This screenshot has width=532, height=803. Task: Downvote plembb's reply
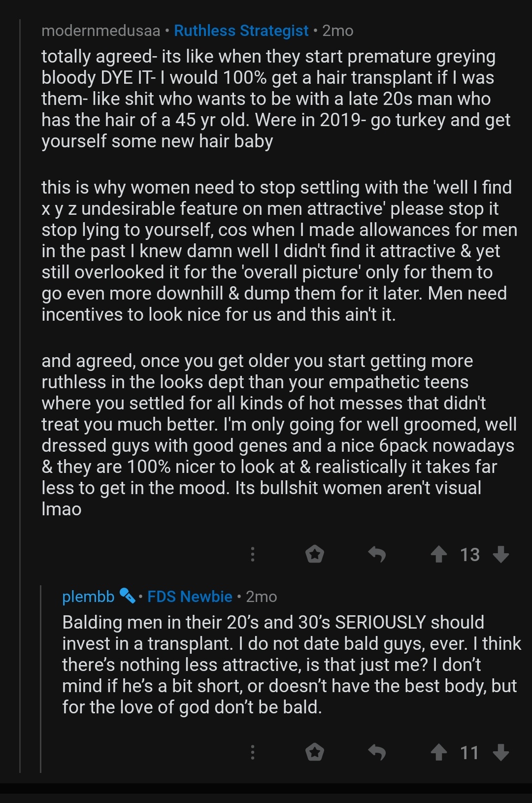pyautogui.click(x=501, y=753)
